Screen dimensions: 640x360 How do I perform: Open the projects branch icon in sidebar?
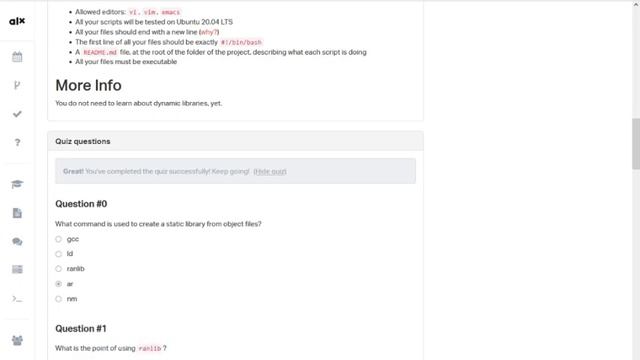pos(17,85)
